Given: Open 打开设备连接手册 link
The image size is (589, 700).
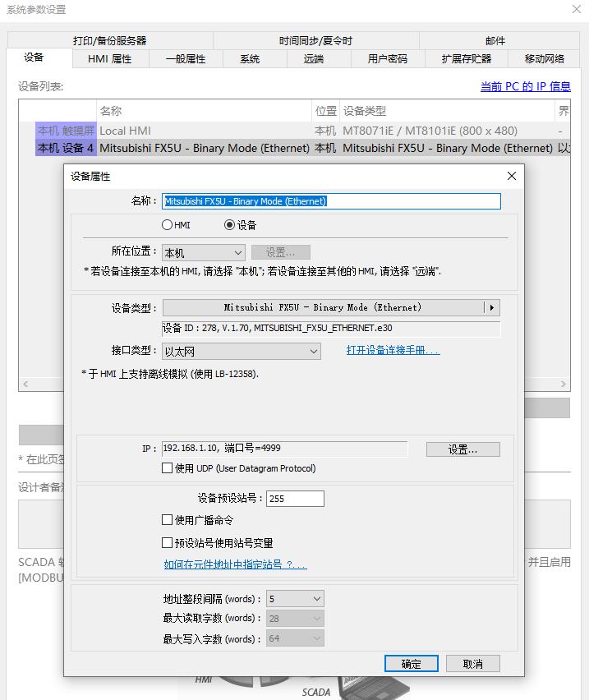Looking at the screenshot, I should (x=393, y=350).
